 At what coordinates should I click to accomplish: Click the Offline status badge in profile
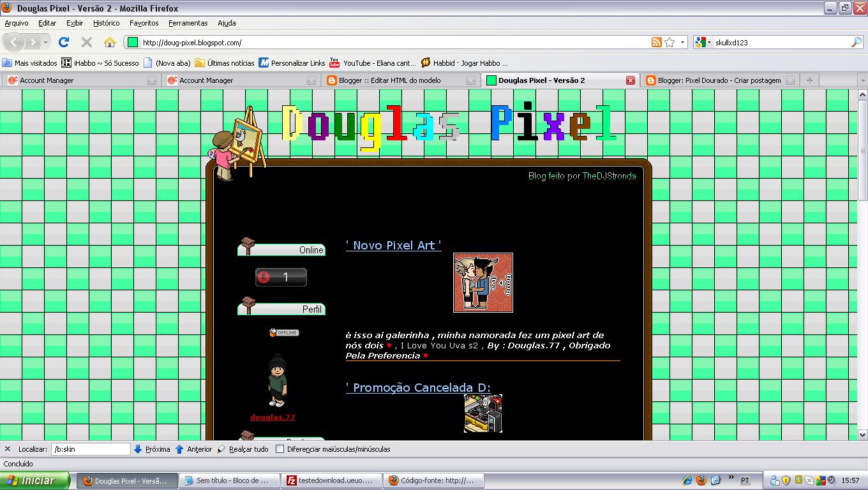[283, 332]
